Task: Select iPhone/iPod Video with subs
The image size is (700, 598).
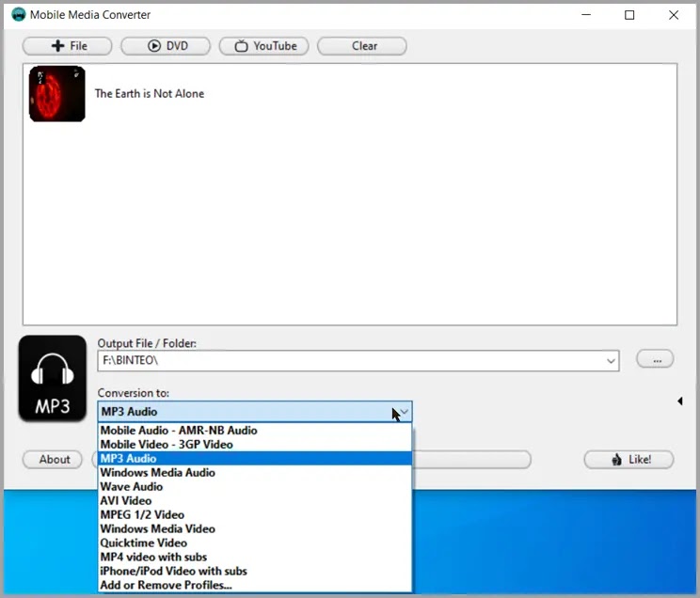Action: coord(255,571)
